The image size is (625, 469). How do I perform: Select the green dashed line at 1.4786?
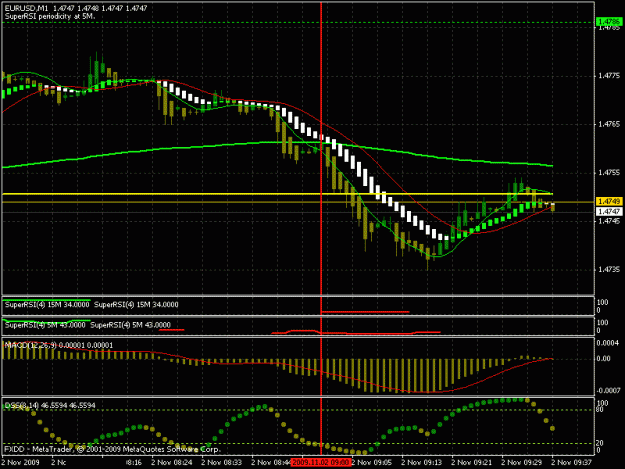[x=298, y=22]
